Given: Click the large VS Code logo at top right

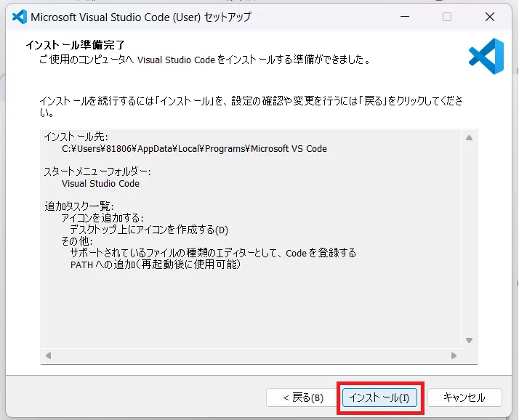Looking at the screenshot, I should (x=486, y=56).
